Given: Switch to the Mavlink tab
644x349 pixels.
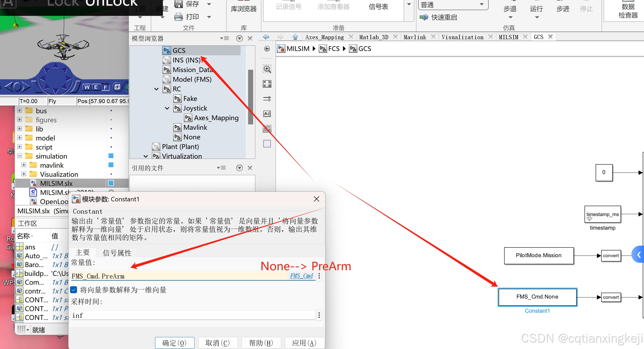Looking at the screenshot, I should 415,37.
